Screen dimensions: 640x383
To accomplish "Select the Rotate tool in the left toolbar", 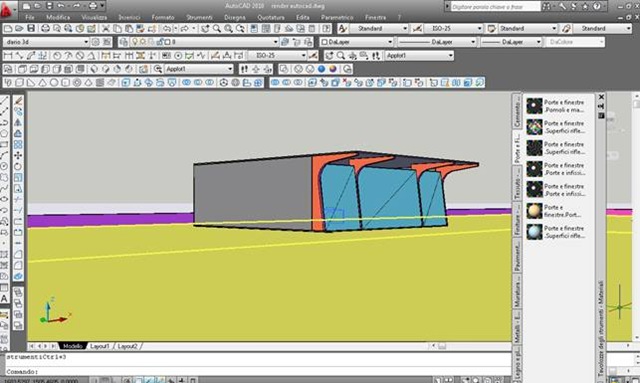I will pyautogui.click(x=18, y=167).
